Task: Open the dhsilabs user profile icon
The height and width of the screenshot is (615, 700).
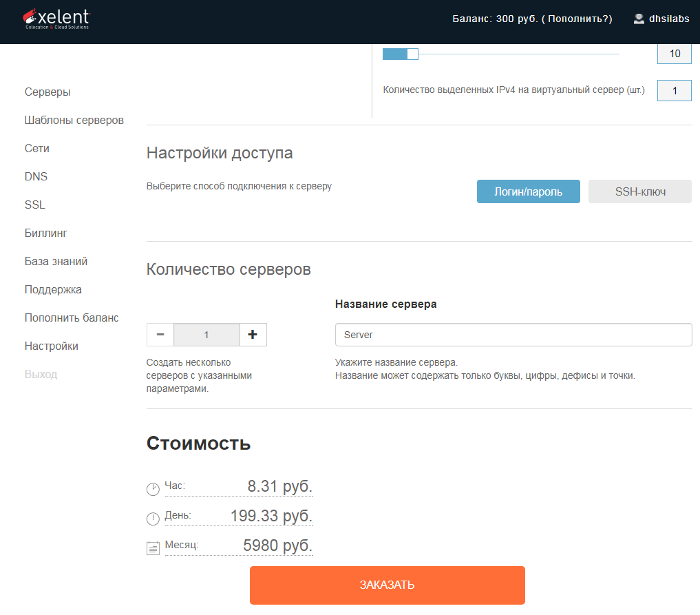Action: (639, 19)
